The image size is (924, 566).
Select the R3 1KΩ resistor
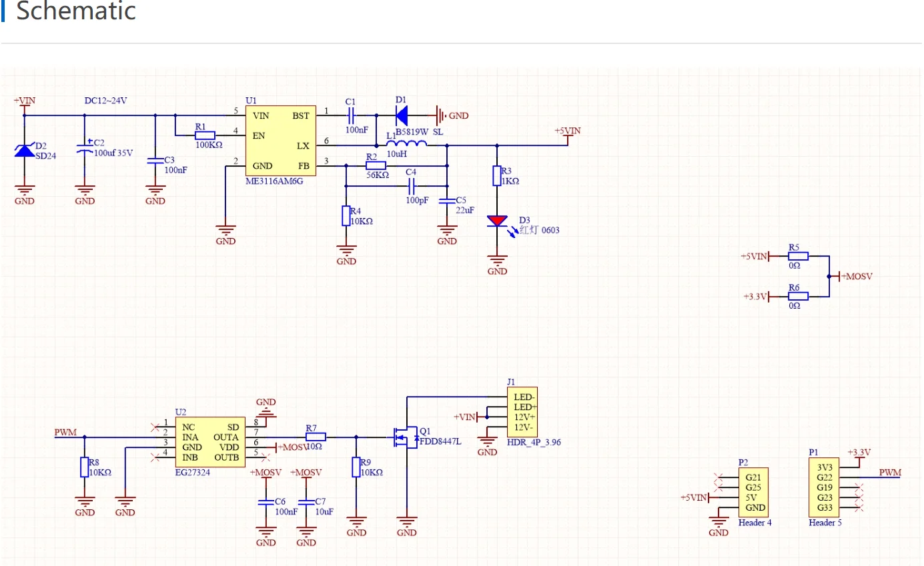pos(496,176)
